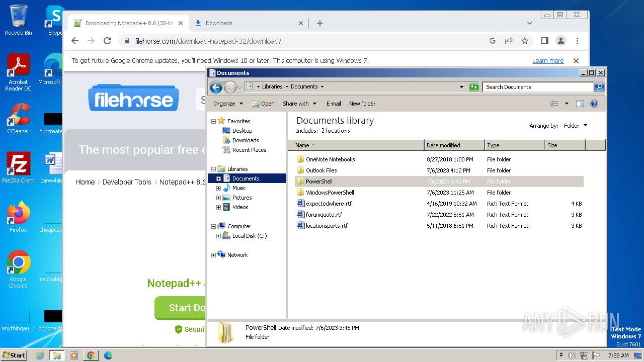Sort by Name column header

356,145
